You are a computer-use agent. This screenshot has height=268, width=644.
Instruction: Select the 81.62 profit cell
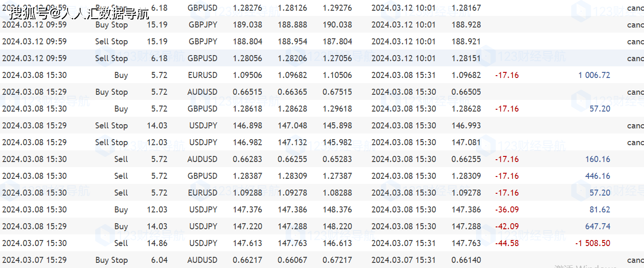[600, 210]
